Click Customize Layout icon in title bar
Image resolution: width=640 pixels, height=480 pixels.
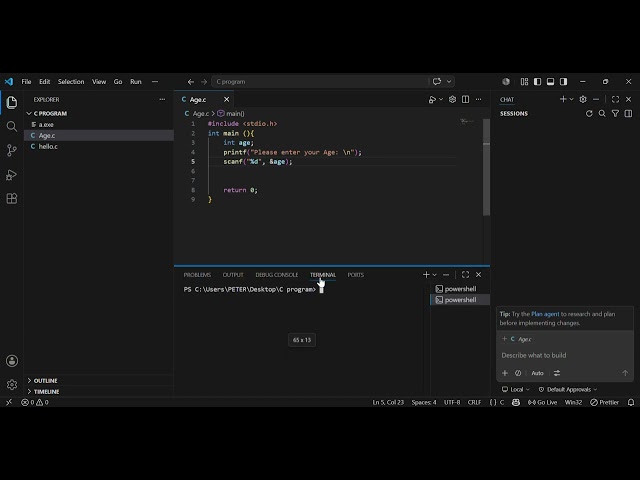click(x=524, y=82)
